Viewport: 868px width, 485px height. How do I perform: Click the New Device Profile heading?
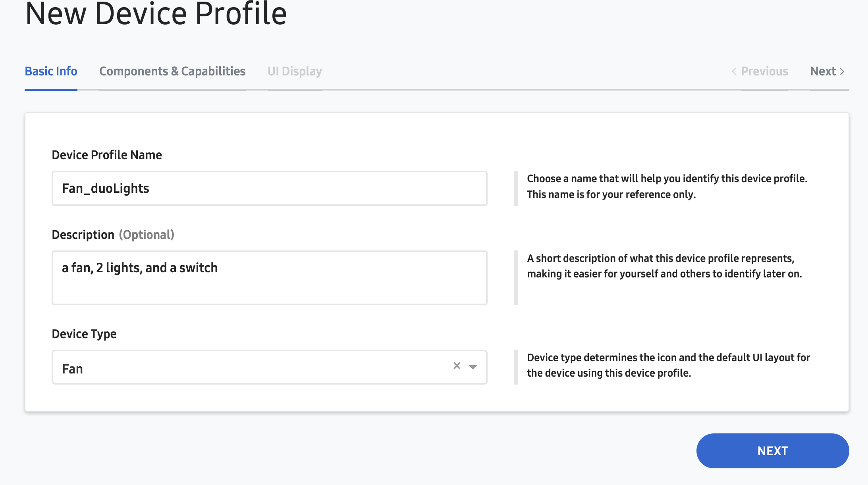pyautogui.click(x=156, y=13)
